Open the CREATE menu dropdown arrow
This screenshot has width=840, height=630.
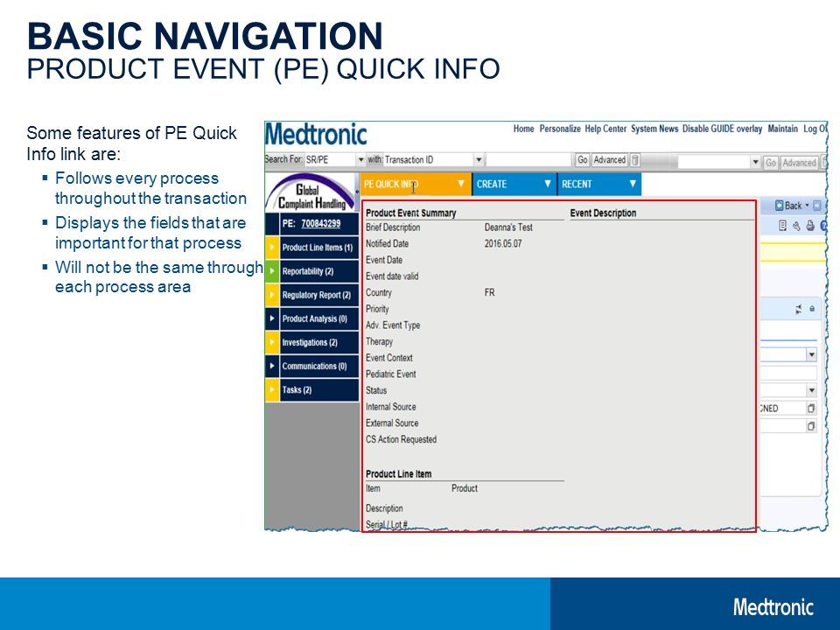pyautogui.click(x=548, y=184)
